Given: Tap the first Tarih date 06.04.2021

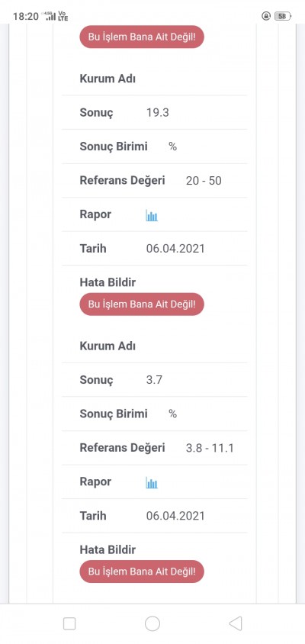Looking at the screenshot, I should [x=175, y=249].
